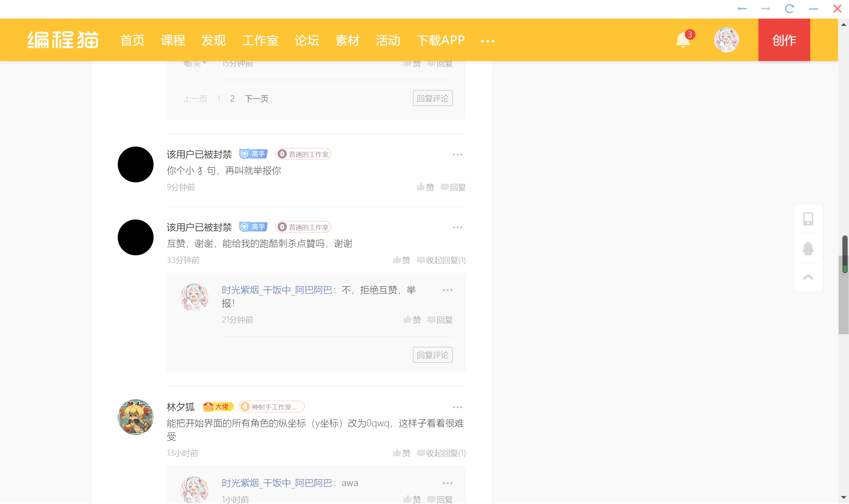
Task: Go to 下一页 of replies
Action: point(256,98)
